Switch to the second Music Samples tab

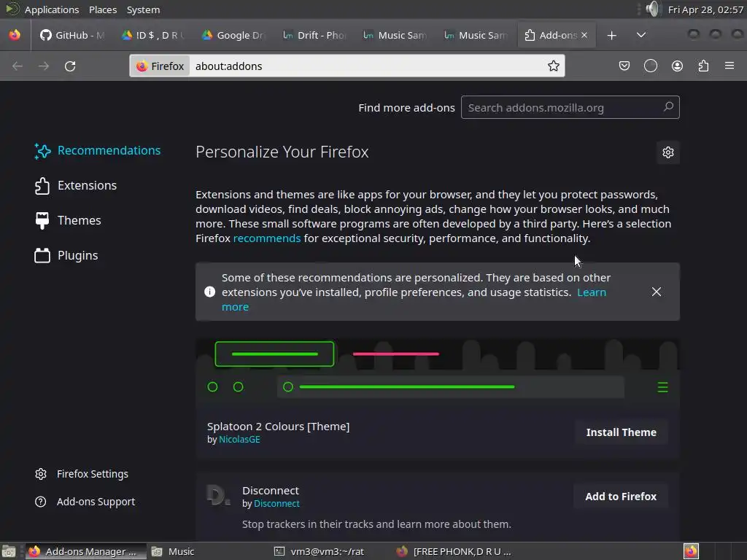click(x=476, y=35)
